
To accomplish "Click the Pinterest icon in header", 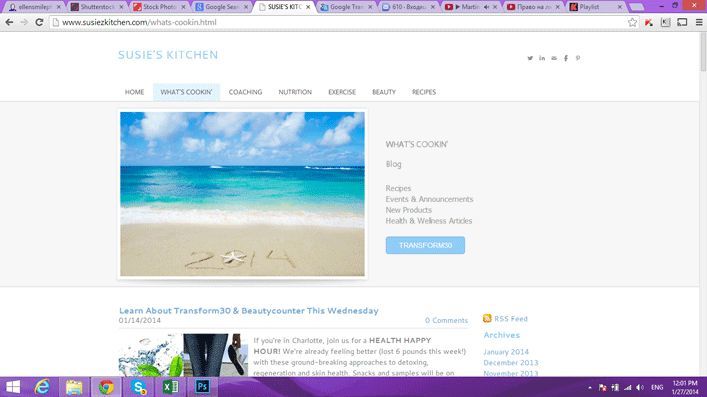I will 578,58.
